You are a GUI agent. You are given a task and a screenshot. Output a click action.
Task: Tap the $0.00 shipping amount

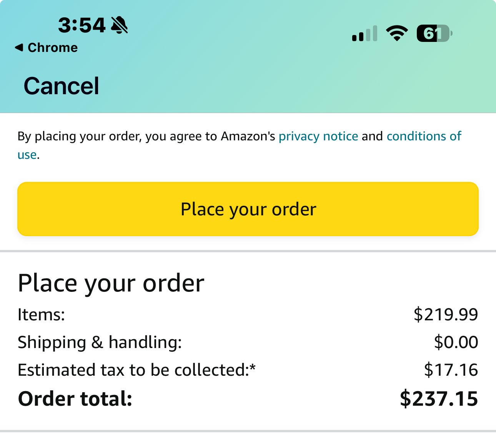click(x=456, y=342)
